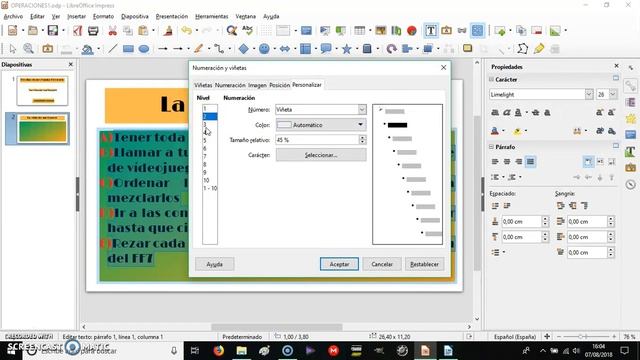
Task: Click the Spelling check Abc icon
Action: click(247, 31)
